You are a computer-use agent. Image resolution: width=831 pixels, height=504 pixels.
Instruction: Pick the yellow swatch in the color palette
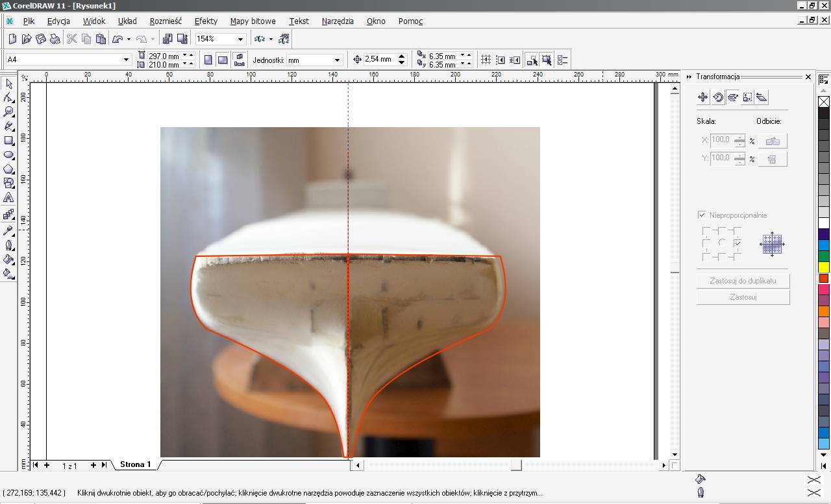(823, 267)
